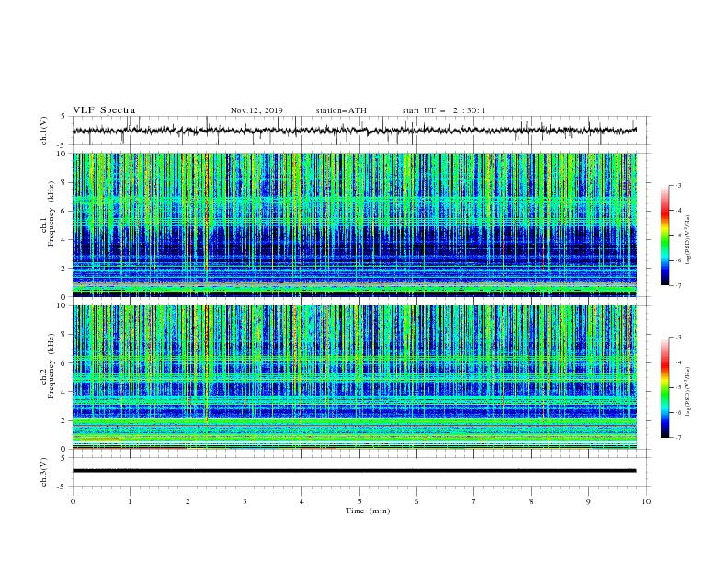Viewport: 728px width, 563px height.
Task: Click time axis tick label "6"
Action: coord(416,501)
